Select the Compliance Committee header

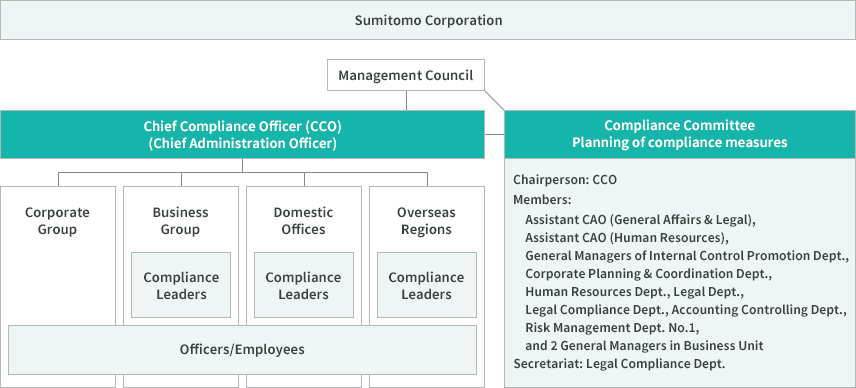tap(680, 134)
